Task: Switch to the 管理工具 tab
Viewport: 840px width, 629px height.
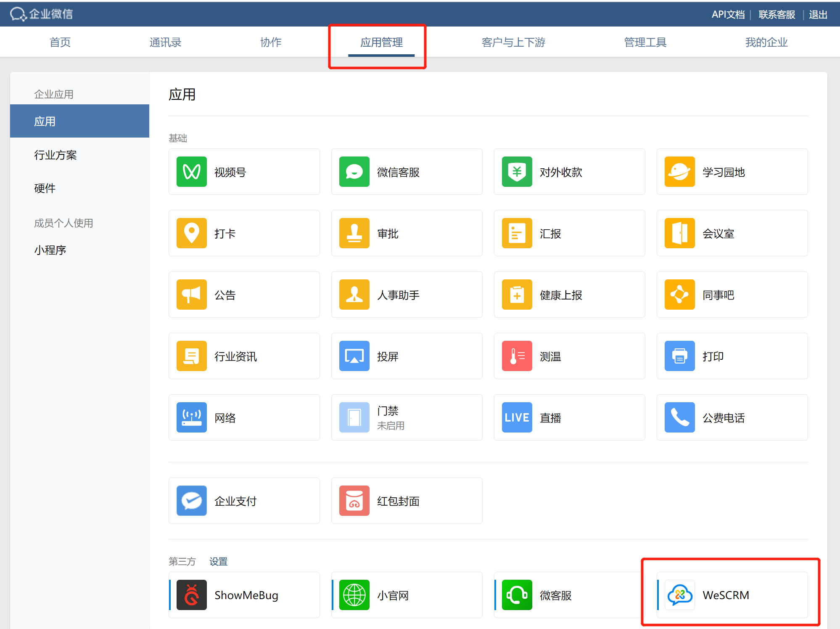Action: [x=645, y=42]
